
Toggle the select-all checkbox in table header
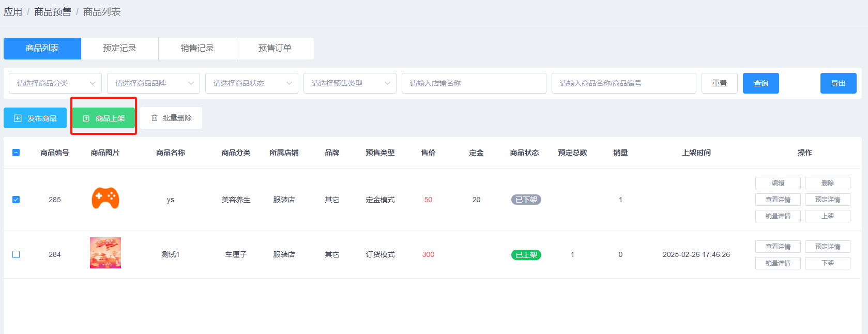pos(16,153)
